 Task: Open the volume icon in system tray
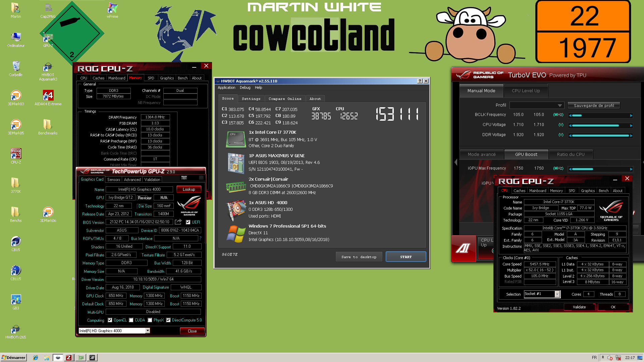click(610, 358)
